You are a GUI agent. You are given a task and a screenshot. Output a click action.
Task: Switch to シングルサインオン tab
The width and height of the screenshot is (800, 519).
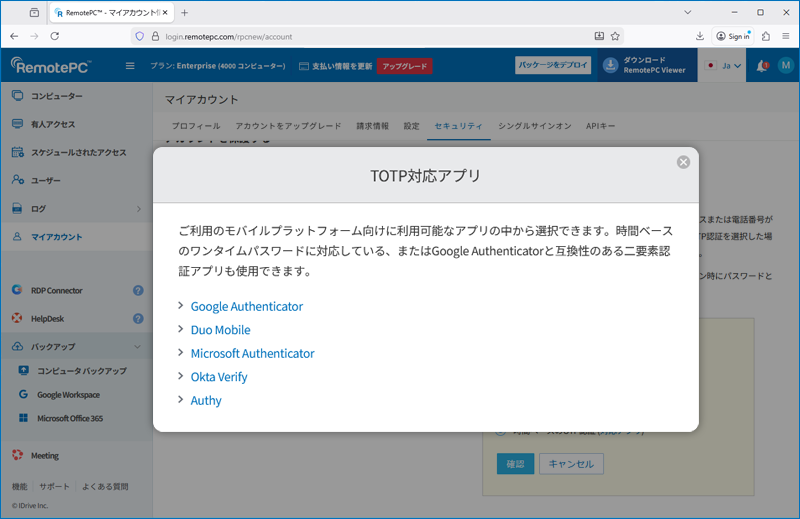point(535,126)
